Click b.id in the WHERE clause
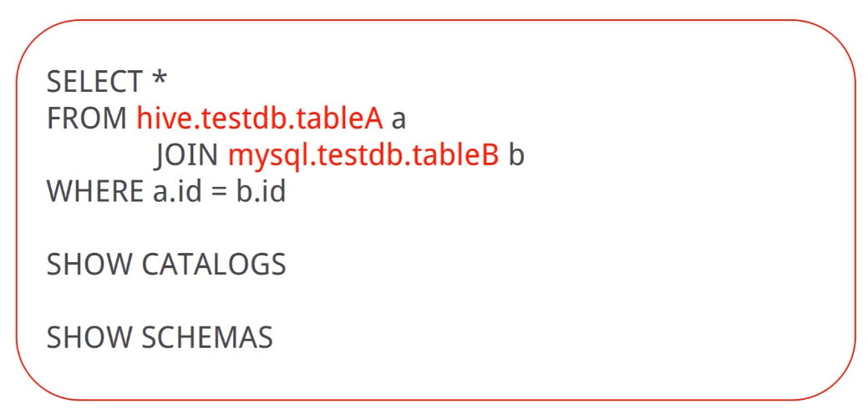The width and height of the screenshot is (868, 419). (x=261, y=192)
